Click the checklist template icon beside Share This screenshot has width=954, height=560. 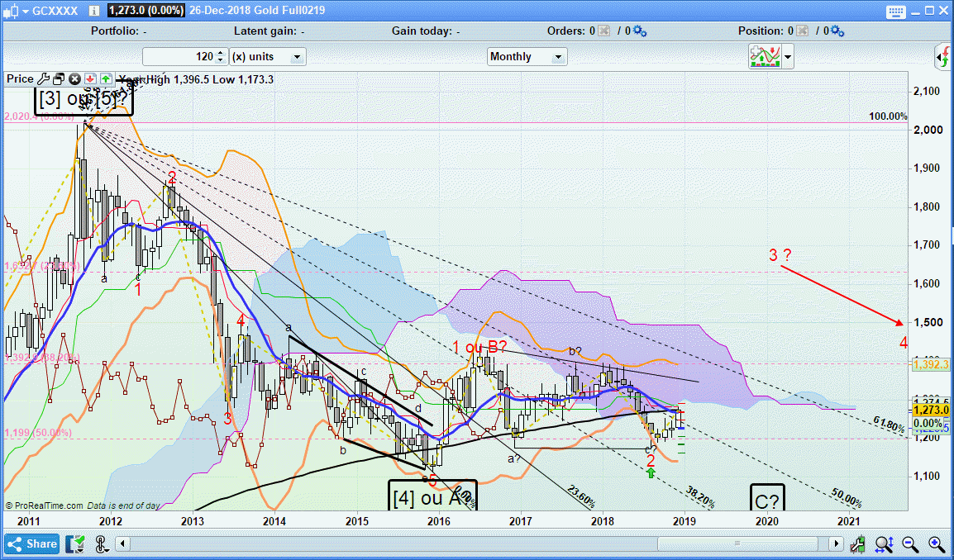pyautogui.click(x=77, y=543)
